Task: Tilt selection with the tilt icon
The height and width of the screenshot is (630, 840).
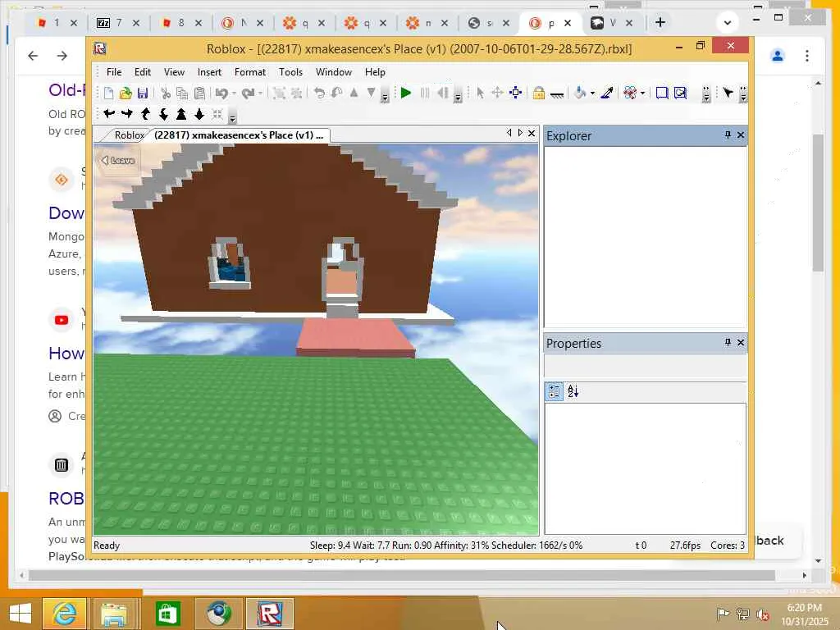Action: (336, 94)
